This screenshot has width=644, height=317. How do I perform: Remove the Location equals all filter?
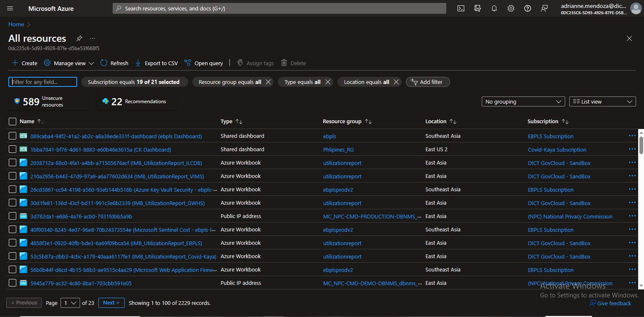(x=396, y=82)
